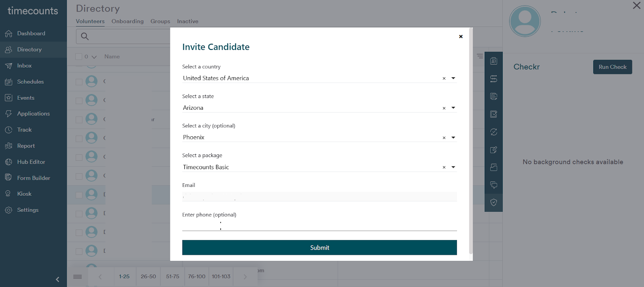Open the country dropdown arrow
The height and width of the screenshot is (287, 644).
tap(453, 78)
